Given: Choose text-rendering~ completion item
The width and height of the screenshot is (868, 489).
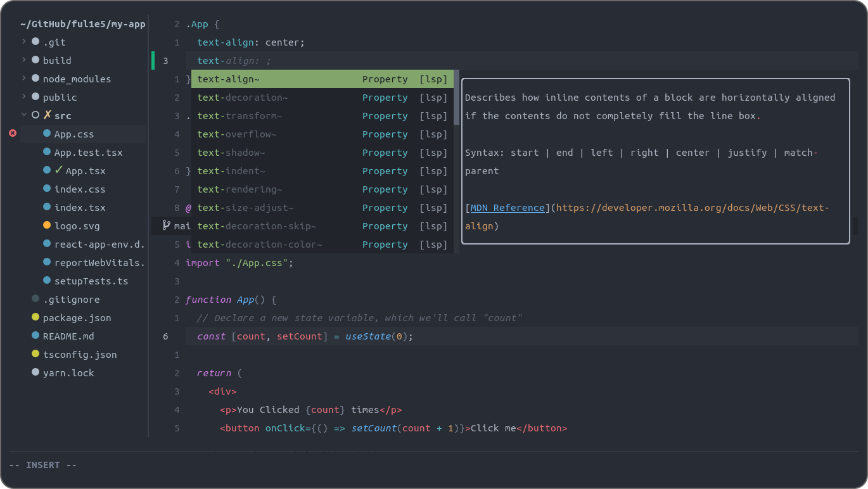Looking at the screenshot, I should click(322, 189).
